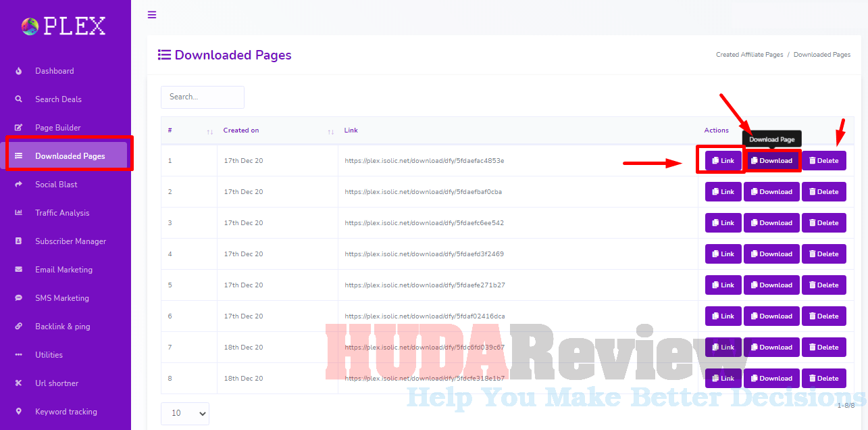Click the SMS Marketing chat bubble icon
The image size is (868, 430).
click(x=19, y=298)
